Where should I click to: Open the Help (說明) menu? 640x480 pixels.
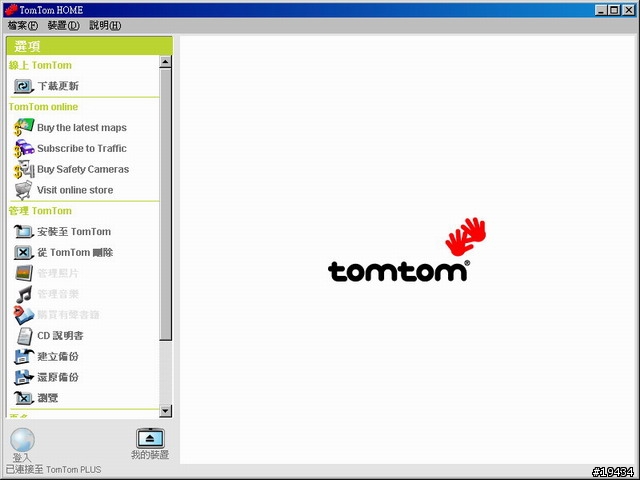point(105,26)
